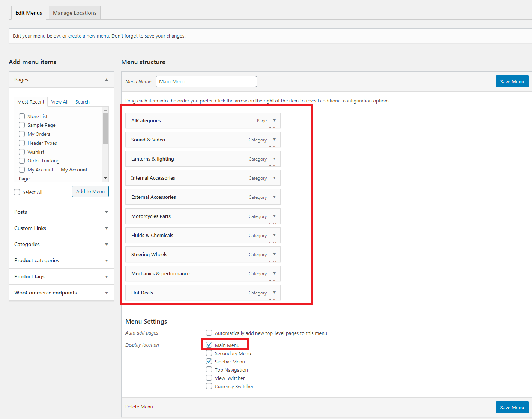
Task: Expand Mechanics & performance item arrow
Action: pos(274,273)
